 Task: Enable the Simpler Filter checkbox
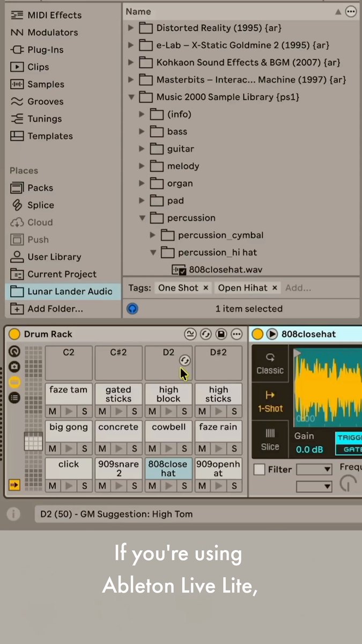(260, 470)
